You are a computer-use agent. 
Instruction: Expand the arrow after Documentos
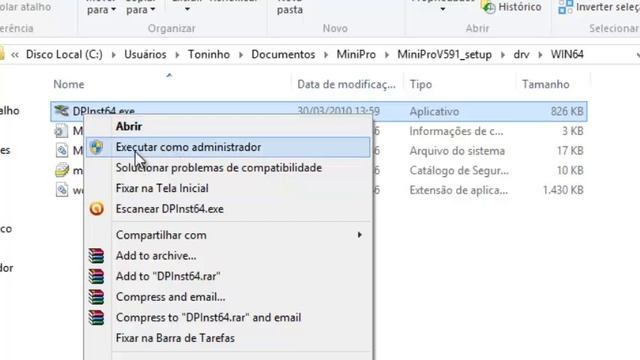coord(326,55)
